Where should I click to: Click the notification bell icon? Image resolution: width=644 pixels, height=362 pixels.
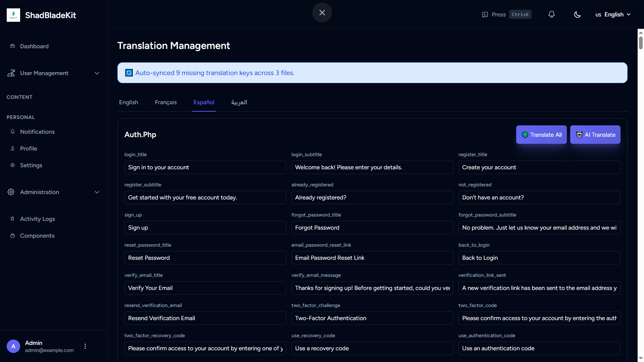(551, 14)
